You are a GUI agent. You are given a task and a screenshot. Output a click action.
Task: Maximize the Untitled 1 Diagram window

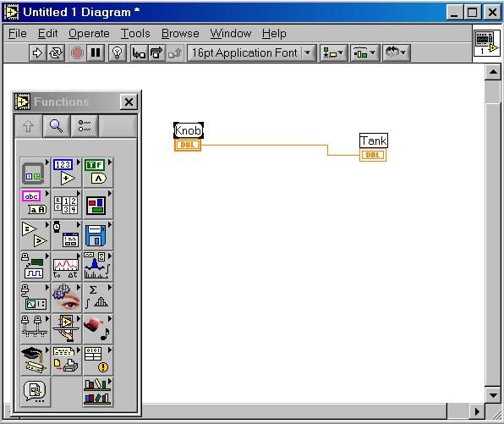(x=472, y=13)
